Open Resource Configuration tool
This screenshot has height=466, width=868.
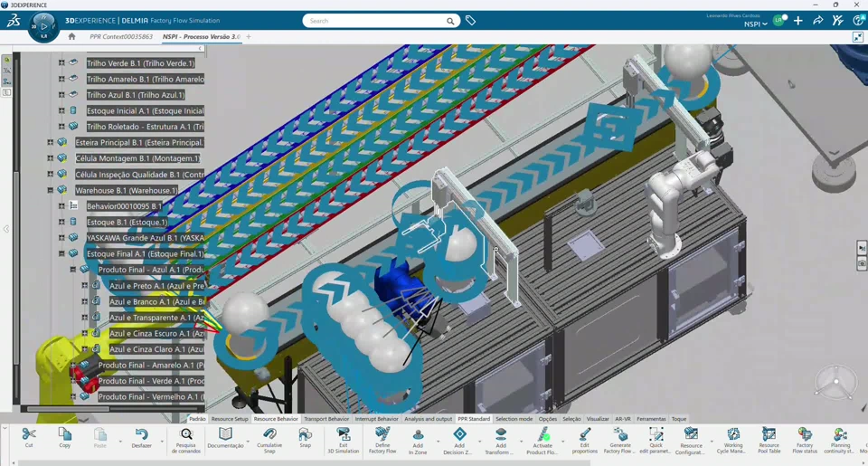click(x=691, y=441)
